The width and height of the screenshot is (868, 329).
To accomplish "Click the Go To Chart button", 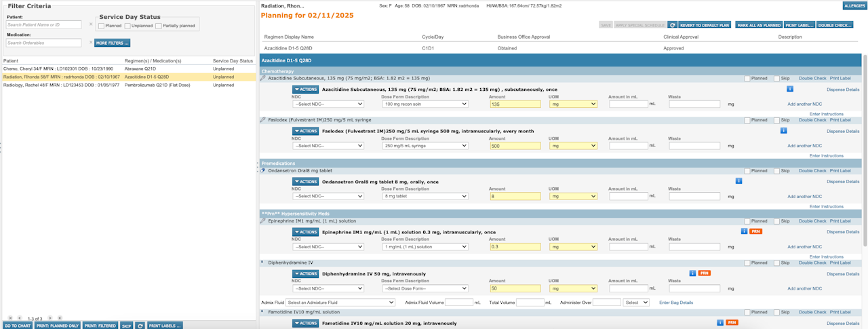I will click(18, 326).
